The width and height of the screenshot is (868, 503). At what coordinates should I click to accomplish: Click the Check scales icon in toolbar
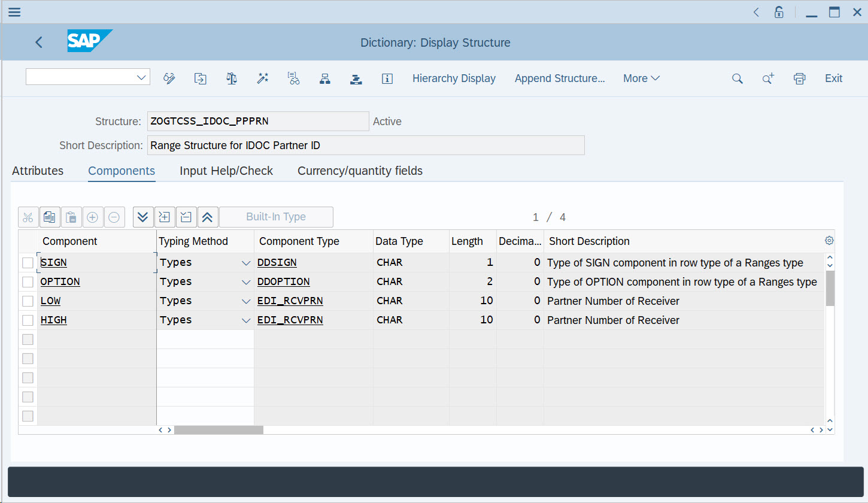pyautogui.click(x=232, y=78)
